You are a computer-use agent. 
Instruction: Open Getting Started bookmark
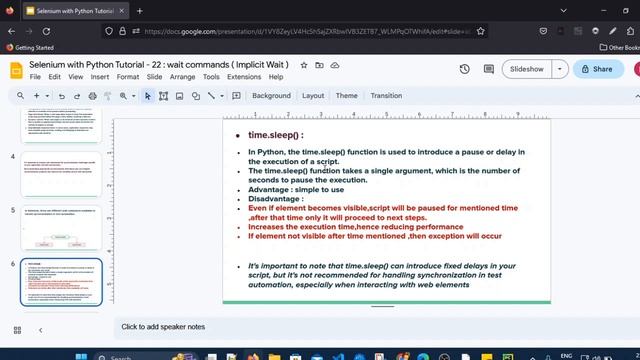point(30,48)
